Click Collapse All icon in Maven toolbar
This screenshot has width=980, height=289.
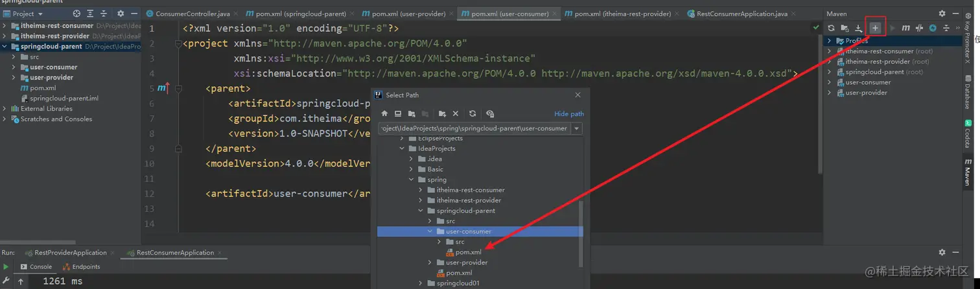point(946,28)
